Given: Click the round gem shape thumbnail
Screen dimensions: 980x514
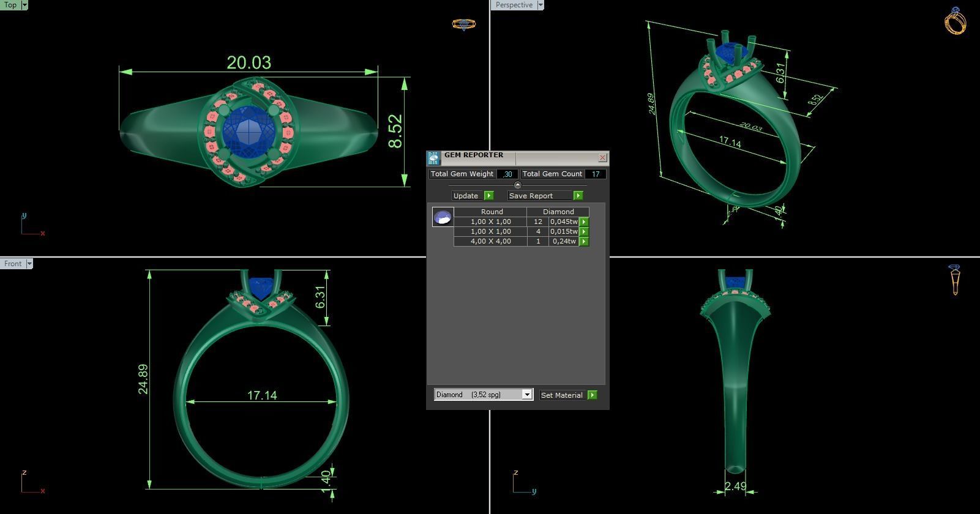Looking at the screenshot, I should (x=443, y=217).
